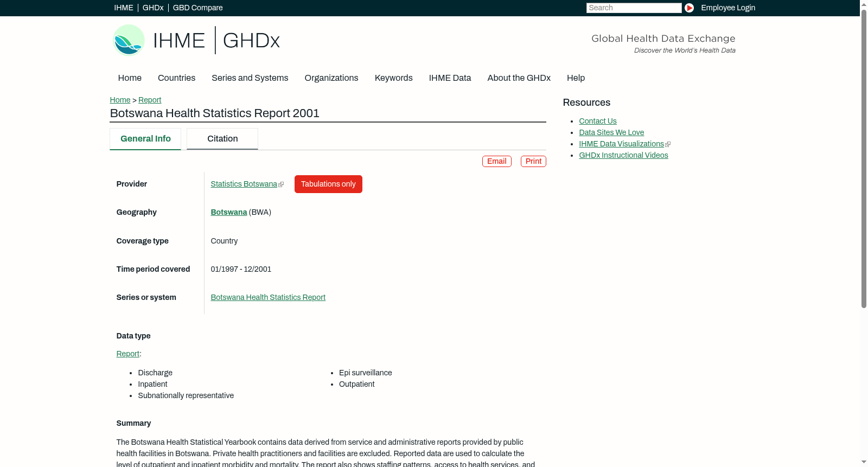Open the Organizations menu item
The width and height of the screenshot is (868, 467).
click(x=331, y=78)
